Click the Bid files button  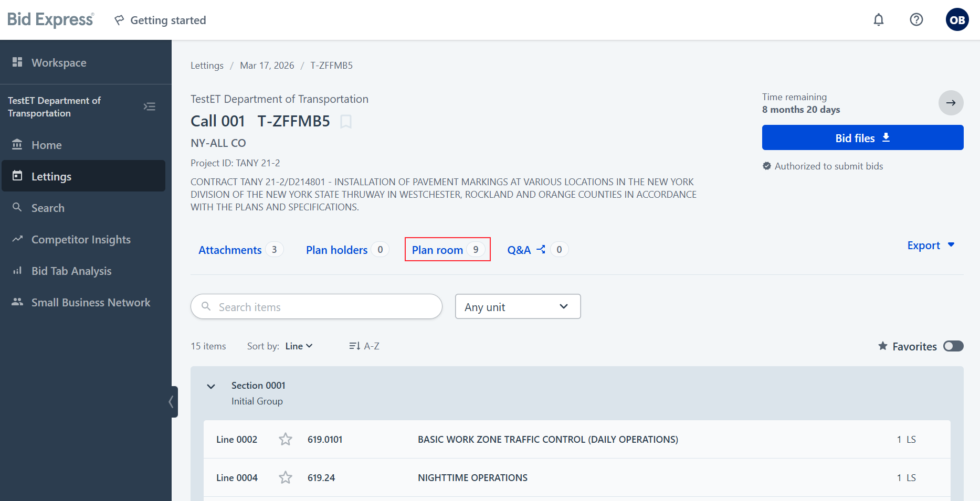tap(862, 137)
